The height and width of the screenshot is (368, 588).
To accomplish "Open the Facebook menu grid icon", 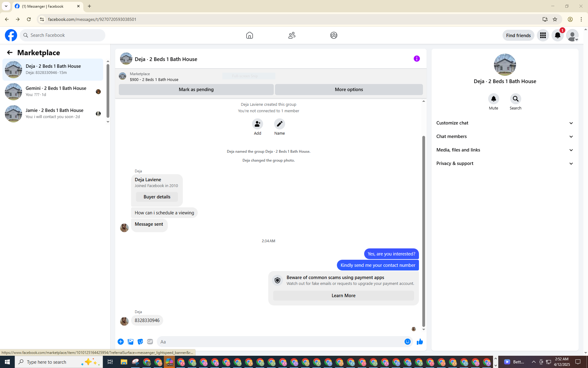I will [x=543, y=35].
